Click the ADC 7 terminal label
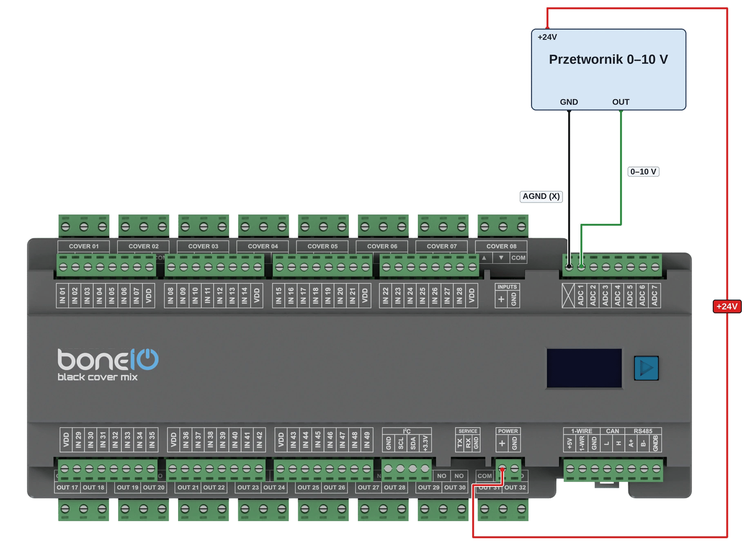The width and height of the screenshot is (752, 560). [x=654, y=295]
